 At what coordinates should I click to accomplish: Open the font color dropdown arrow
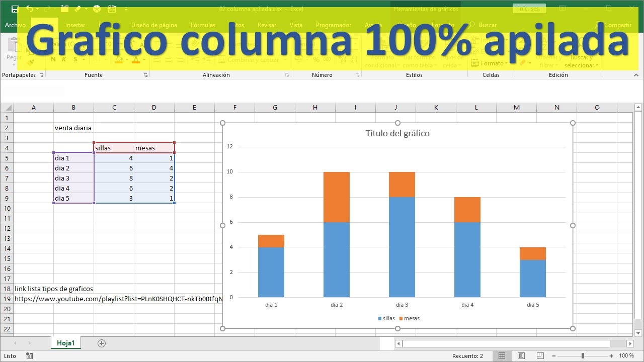pos(143,59)
